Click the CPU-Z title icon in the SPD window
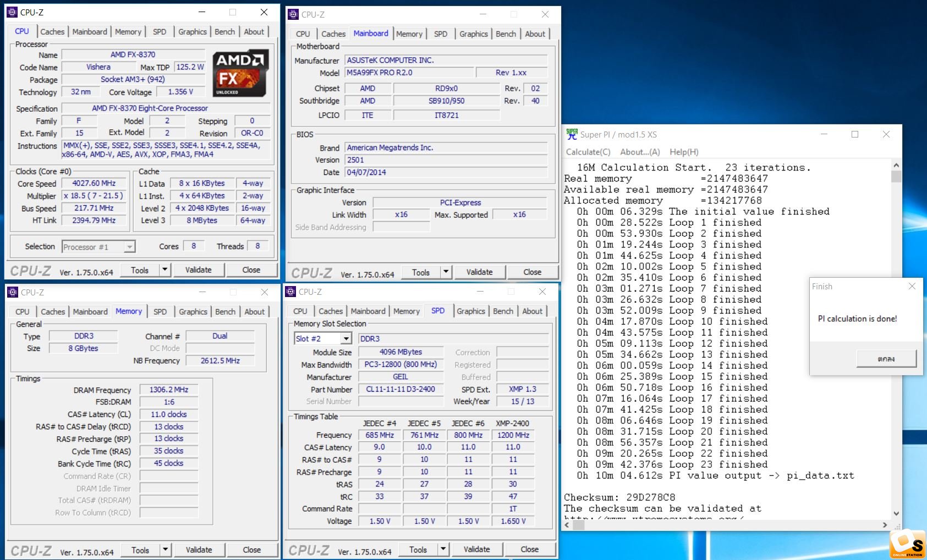Viewport: 927px width, 560px height. point(290,292)
